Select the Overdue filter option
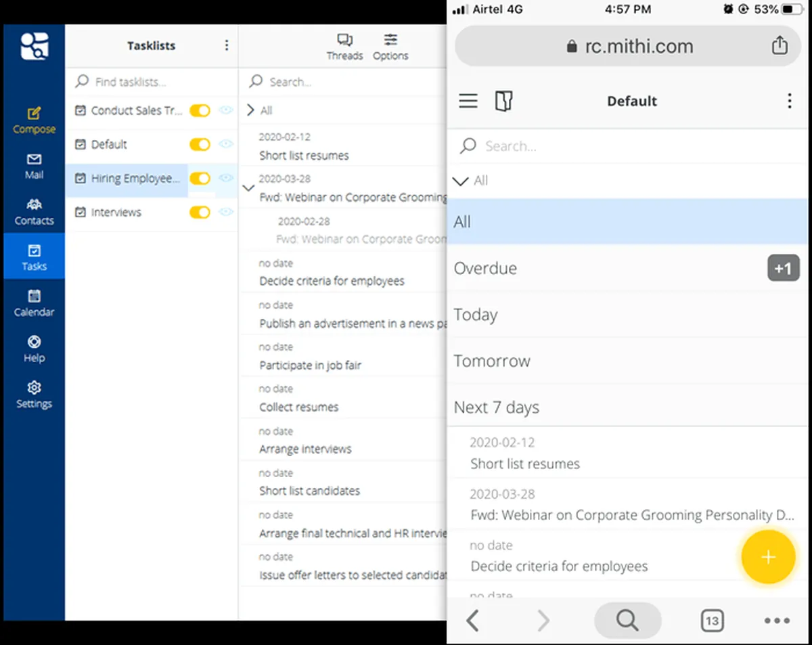This screenshot has height=645, width=812. 628,268
